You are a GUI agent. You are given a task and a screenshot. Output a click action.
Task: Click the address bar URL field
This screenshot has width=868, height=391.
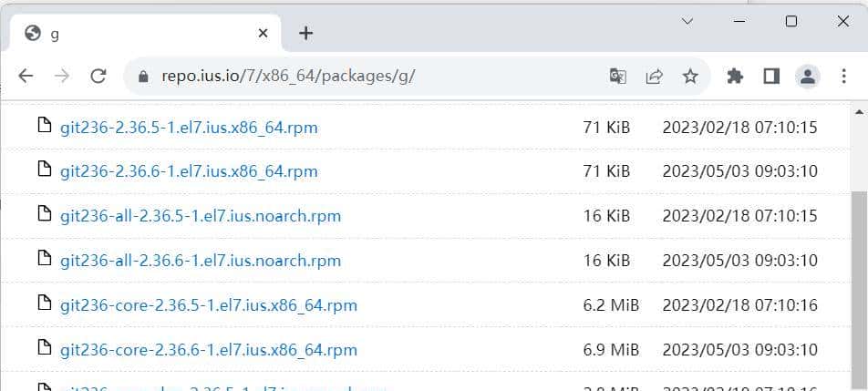[x=365, y=77]
